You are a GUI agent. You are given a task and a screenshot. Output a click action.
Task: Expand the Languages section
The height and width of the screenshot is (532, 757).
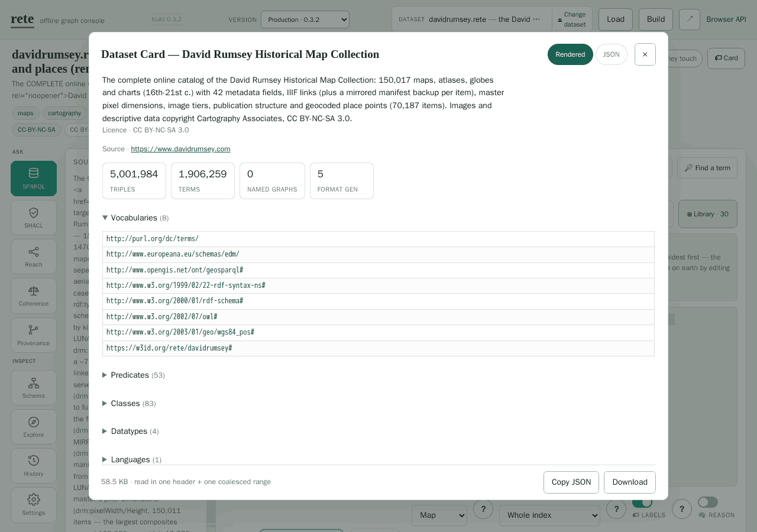pyautogui.click(x=132, y=460)
